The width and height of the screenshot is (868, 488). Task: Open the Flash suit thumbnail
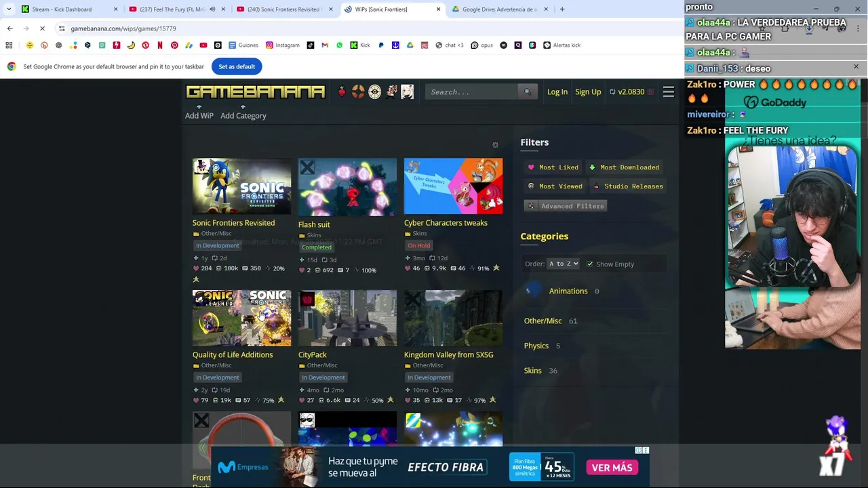click(x=347, y=187)
